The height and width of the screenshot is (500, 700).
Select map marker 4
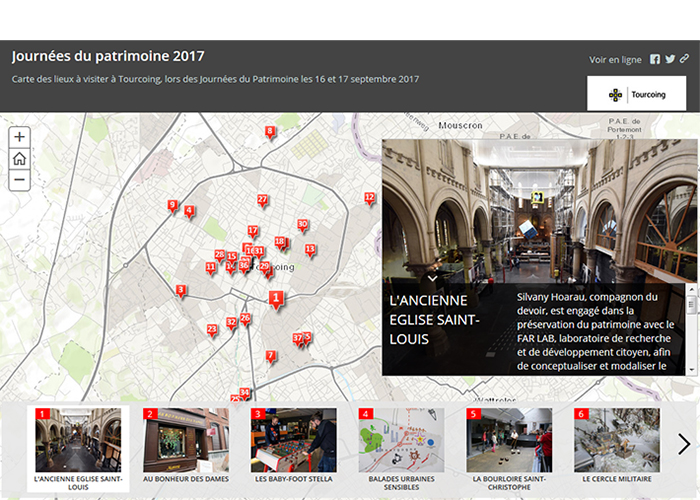pyautogui.click(x=189, y=211)
